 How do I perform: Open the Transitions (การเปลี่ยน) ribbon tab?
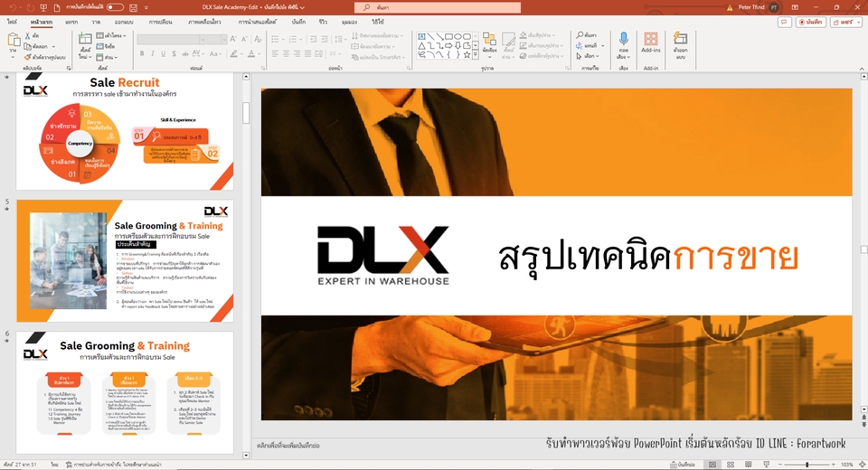[161, 22]
